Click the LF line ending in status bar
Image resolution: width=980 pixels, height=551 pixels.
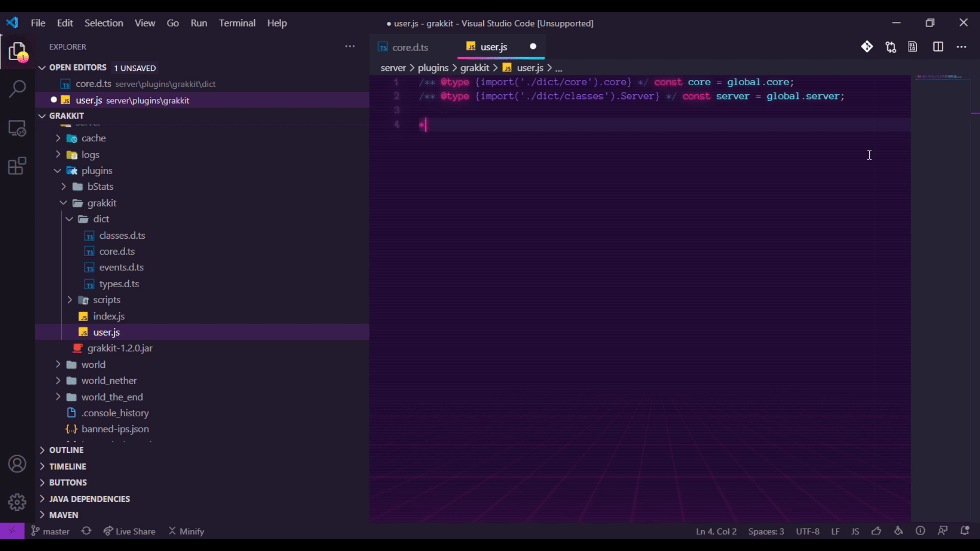point(835,531)
